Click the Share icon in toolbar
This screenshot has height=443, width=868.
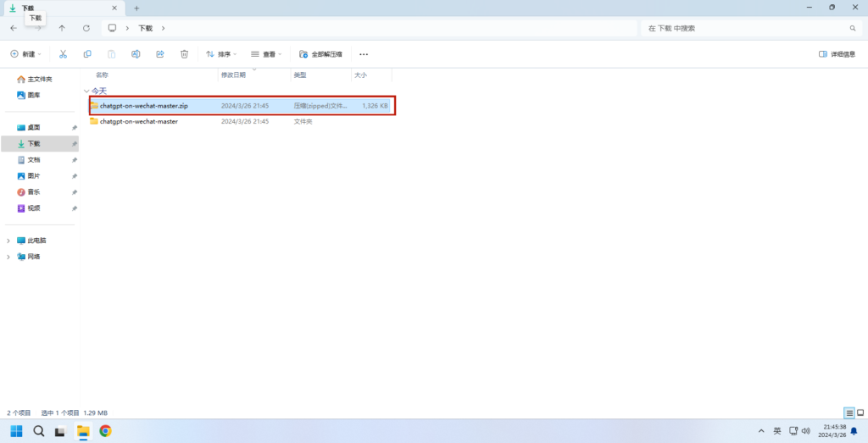(160, 54)
